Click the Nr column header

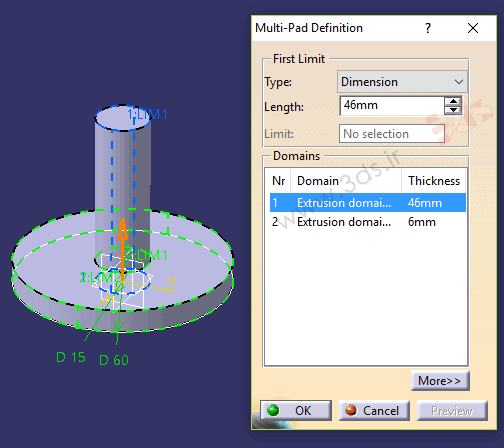pos(279,181)
